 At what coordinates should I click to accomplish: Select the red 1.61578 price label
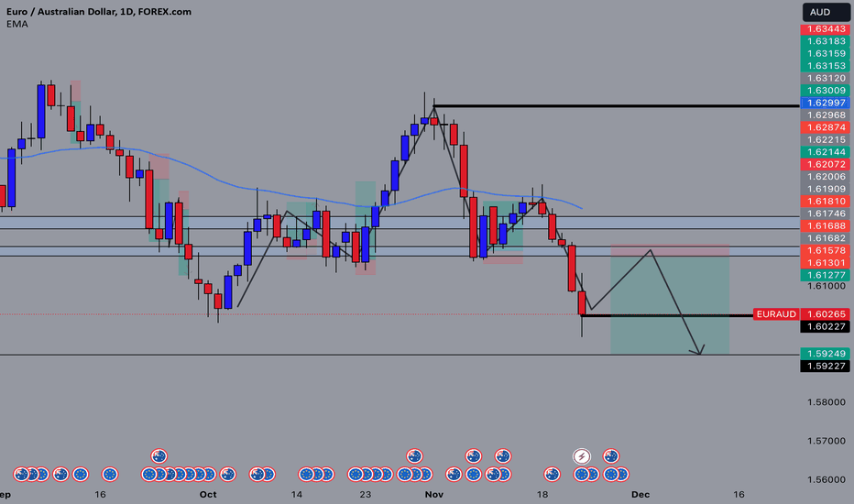point(827,250)
